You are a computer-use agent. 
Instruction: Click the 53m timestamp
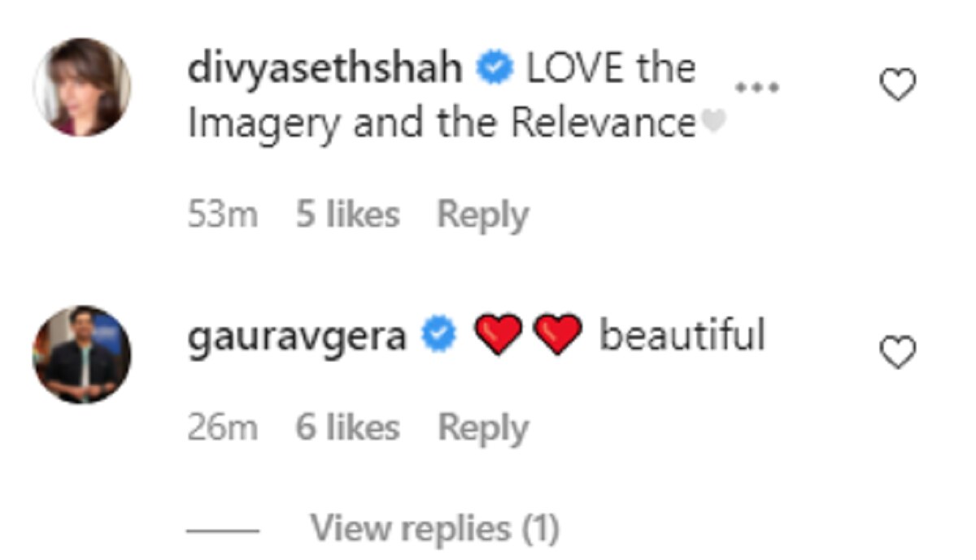(223, 215)
